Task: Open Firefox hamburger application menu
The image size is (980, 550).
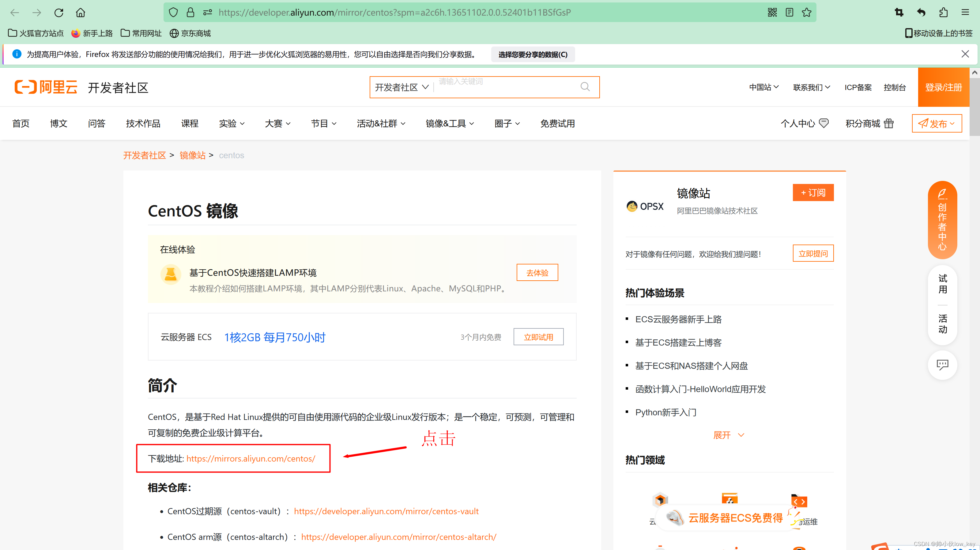Action: 965,13
